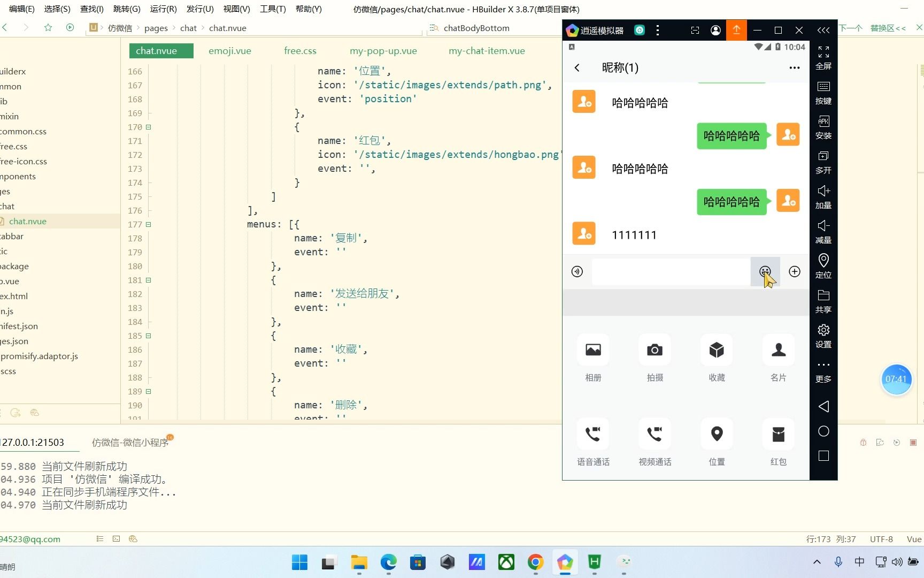
Task: Open Chrome from the Windows taskbar
Action: 535,562
